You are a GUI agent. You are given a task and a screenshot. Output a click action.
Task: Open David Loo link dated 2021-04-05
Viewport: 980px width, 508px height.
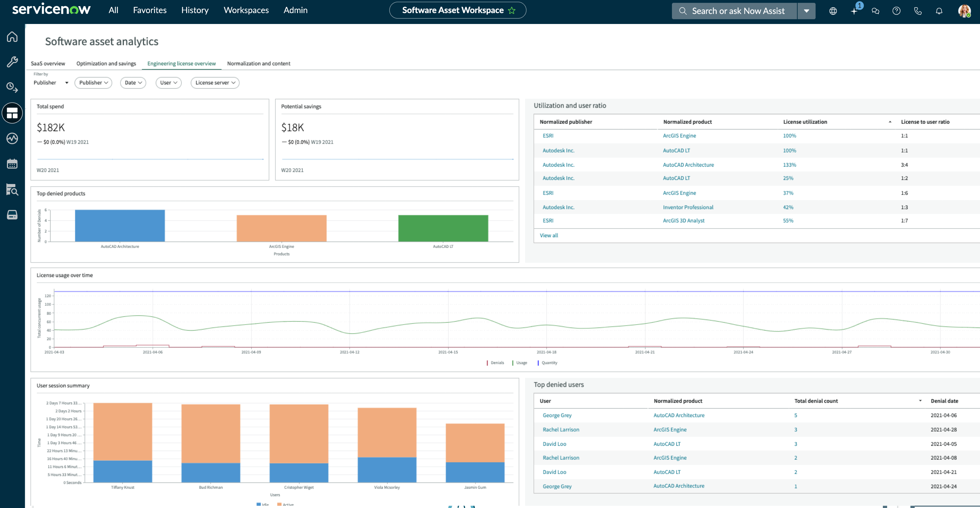tap(554, 444)
